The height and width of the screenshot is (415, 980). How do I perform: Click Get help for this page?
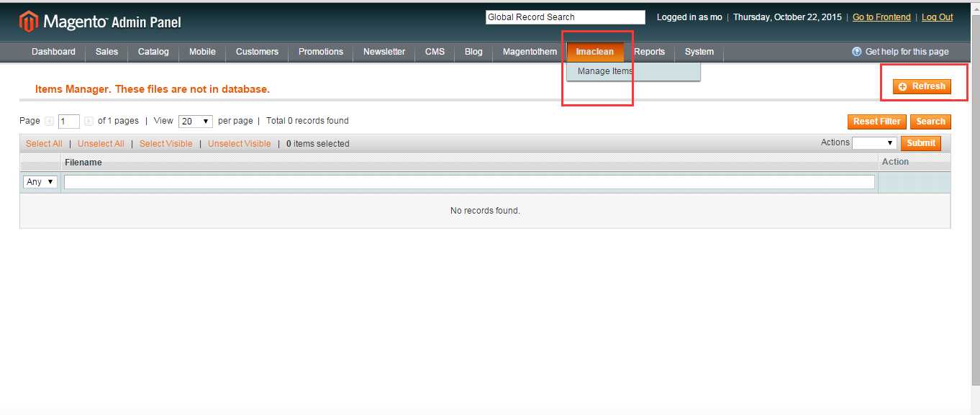(x=907, y=52)
